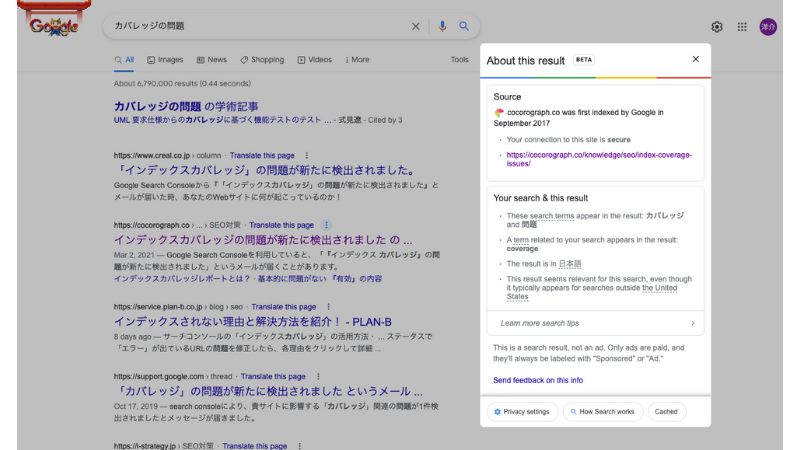The image size is (800, 450).
Task: Open options for i-strategy.jp result
Action: [x=299, y=446]
